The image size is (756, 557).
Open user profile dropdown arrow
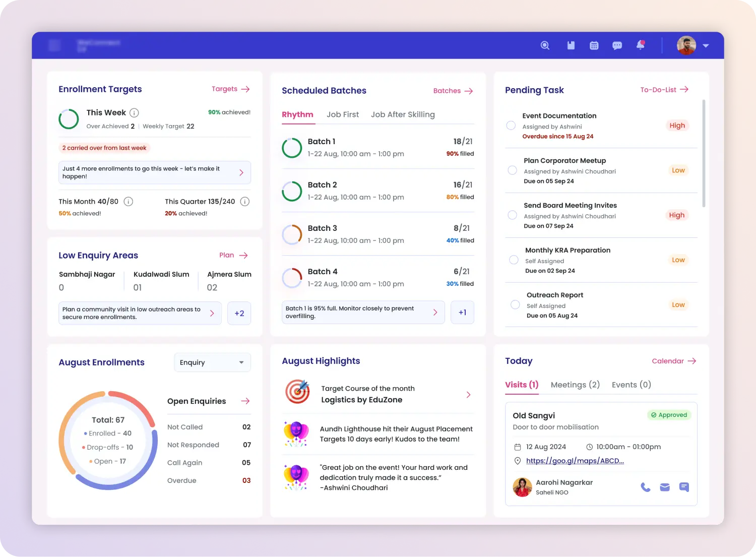706,46
